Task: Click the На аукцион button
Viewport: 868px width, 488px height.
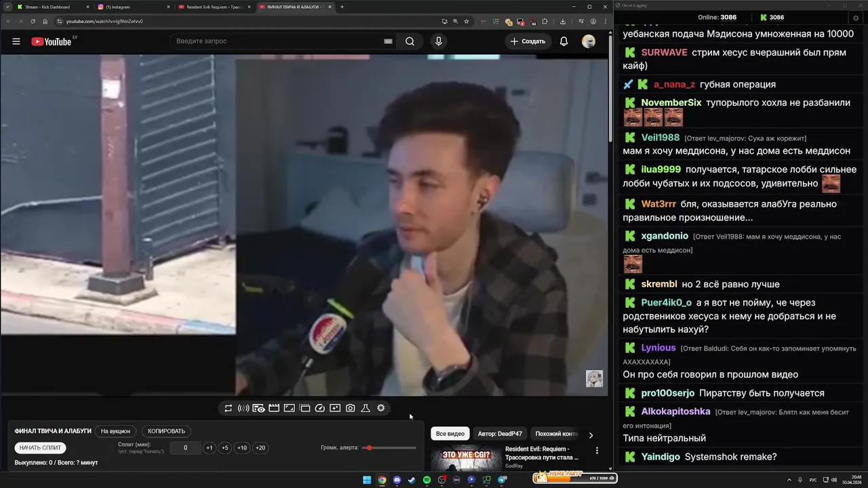Action: click(115, 431)
